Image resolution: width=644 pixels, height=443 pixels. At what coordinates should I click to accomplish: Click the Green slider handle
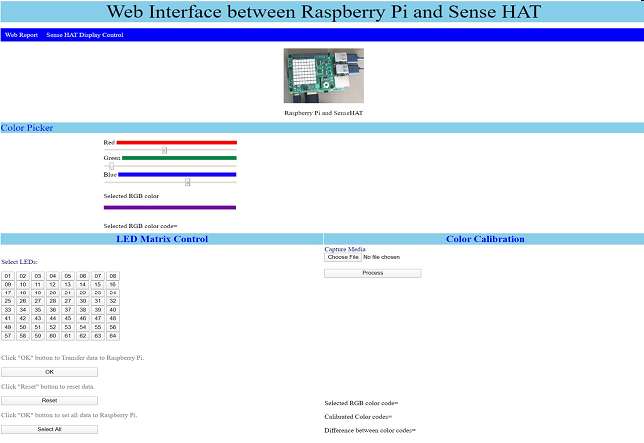click(112, 166)
